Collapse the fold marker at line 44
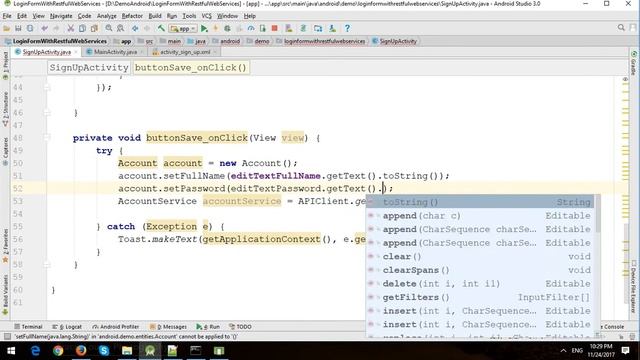 [x=47, y=87]
